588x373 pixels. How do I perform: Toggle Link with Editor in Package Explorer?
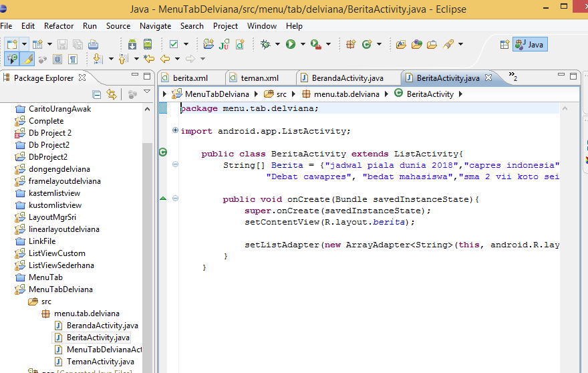coord(112,94)
